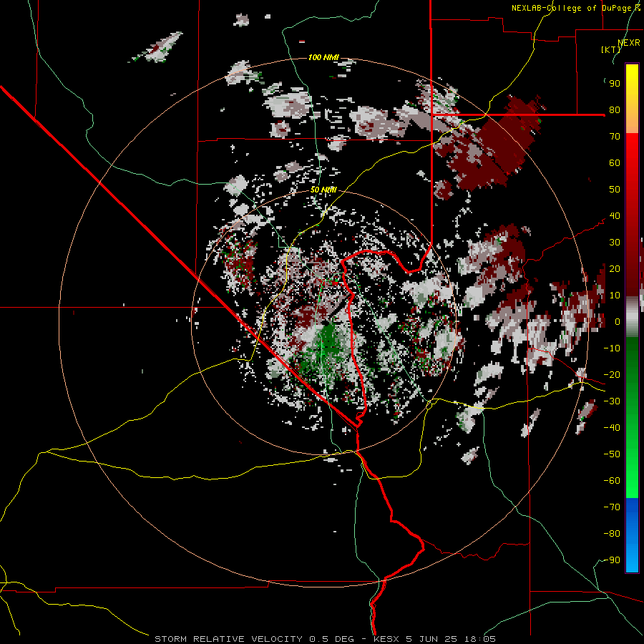Screen dimensions: 644x644
Task: Click the 80 value on velocity scale
Action: (615, 110)
